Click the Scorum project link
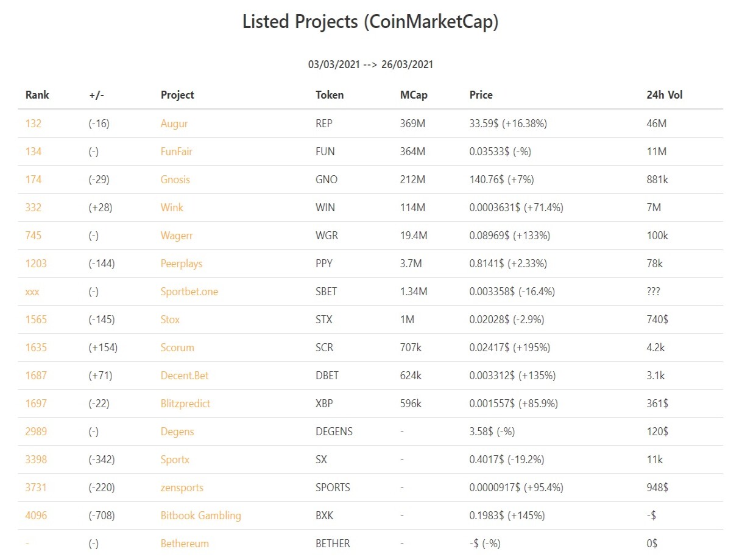The height and width of the screenshot is (560, 731). (177, 348)
